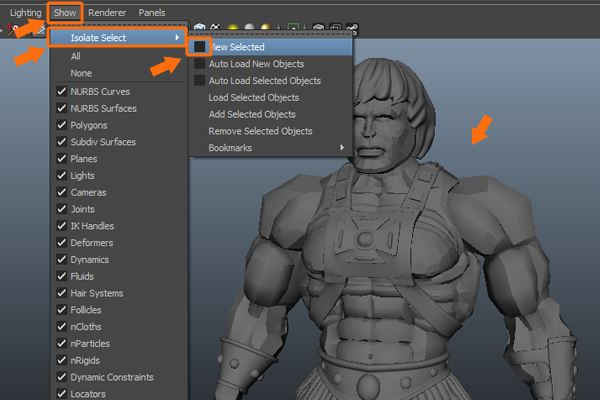The height and width of the screenshot is (400, 600).
Task: Hide Polygons via its checkbox
Action: (x=61, y=125)
